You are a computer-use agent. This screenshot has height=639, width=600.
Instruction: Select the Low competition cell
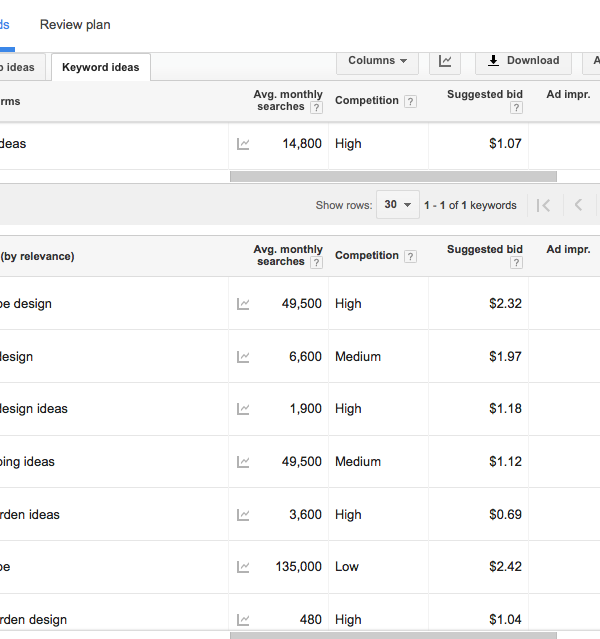click(347, 567)
